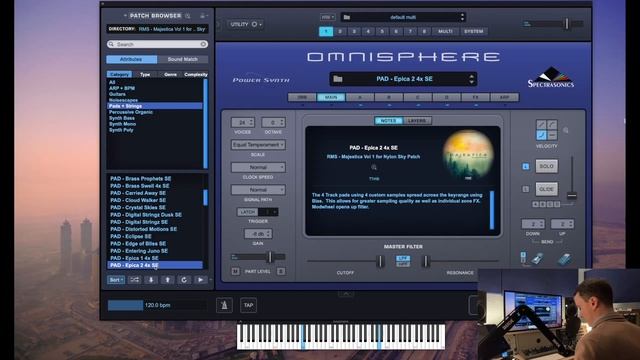Screen dimensions: 640x360
Task: Open the Utility menu dropdown
Action: [245, 24]
